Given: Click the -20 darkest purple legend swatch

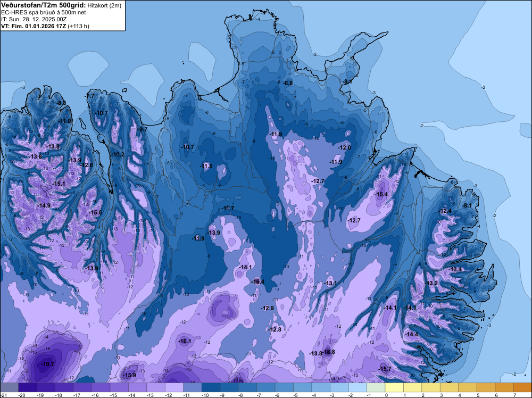Looking at the screenshot, I should coord(28,387).
